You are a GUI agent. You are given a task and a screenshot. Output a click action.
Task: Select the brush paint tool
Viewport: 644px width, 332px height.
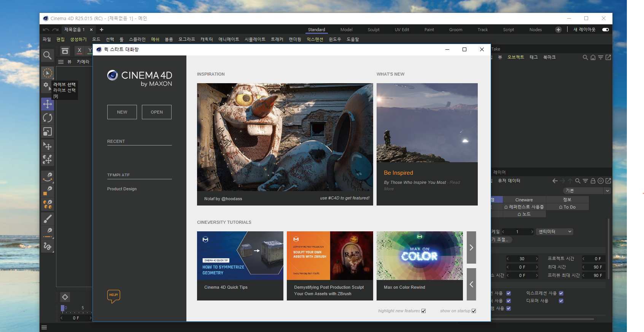point(47,219)
